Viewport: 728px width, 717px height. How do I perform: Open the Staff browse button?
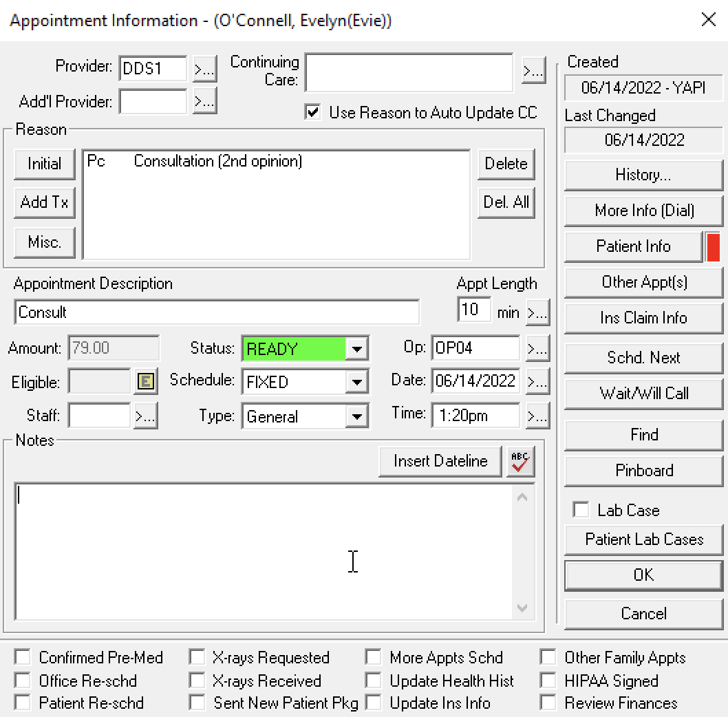click(146, 416)
